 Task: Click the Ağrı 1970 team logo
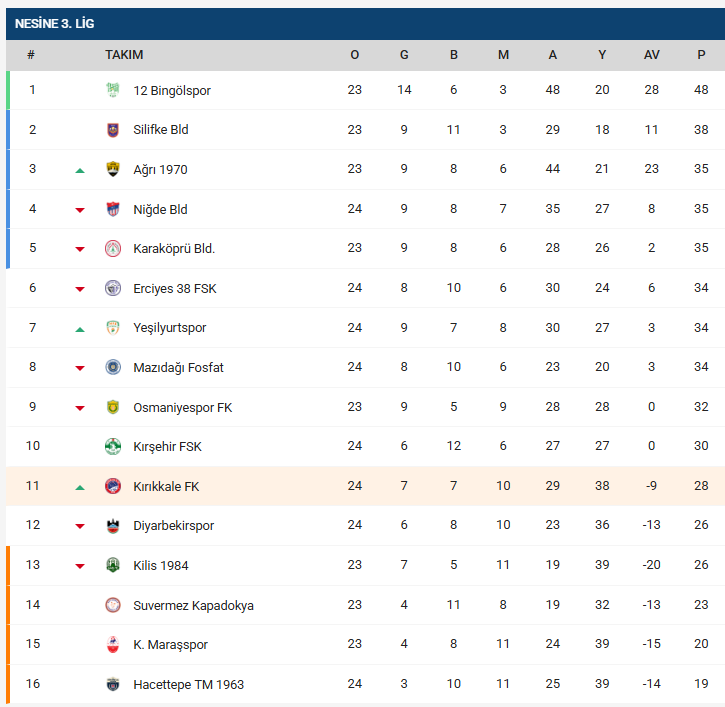[x=113, y=169]
